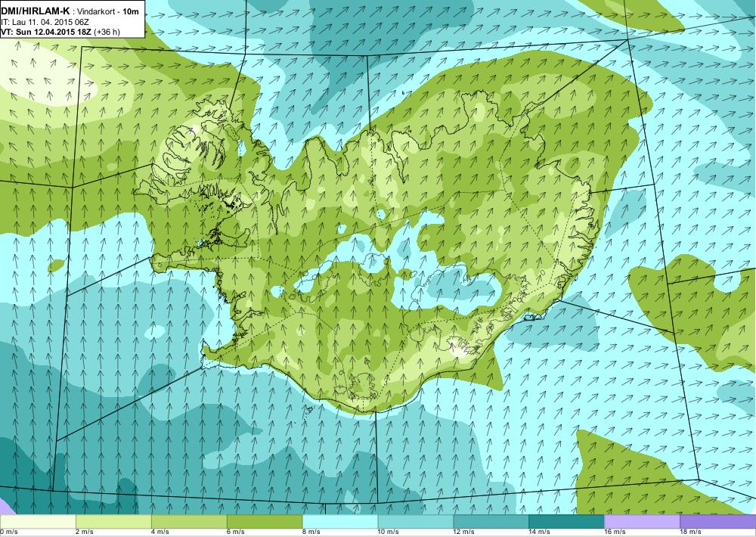Click the legend swatch between 10 and 12 m/s
The height and width of the screenshot is (537, 756).
(416, 521)
